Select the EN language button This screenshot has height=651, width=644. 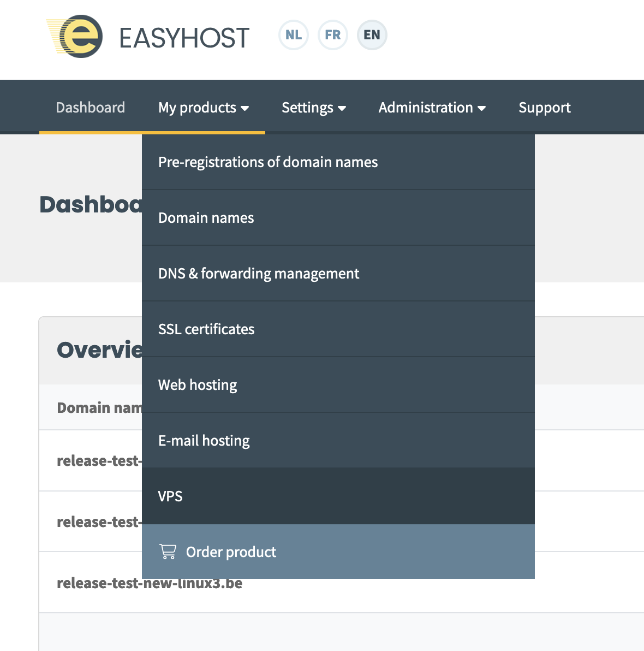point(372,35)
